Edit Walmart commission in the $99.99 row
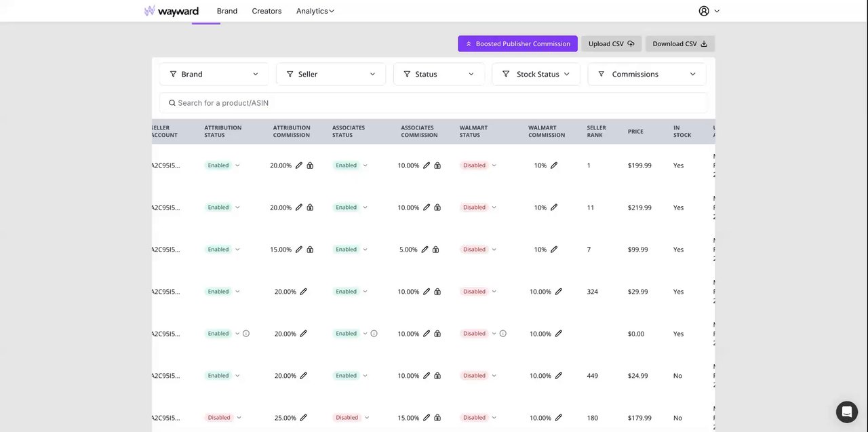868x432 pixels. point(554,250)
